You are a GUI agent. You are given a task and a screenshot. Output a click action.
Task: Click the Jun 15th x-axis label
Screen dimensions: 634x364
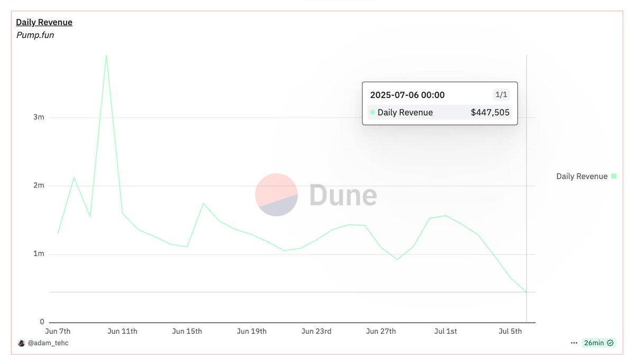point(187,331)
